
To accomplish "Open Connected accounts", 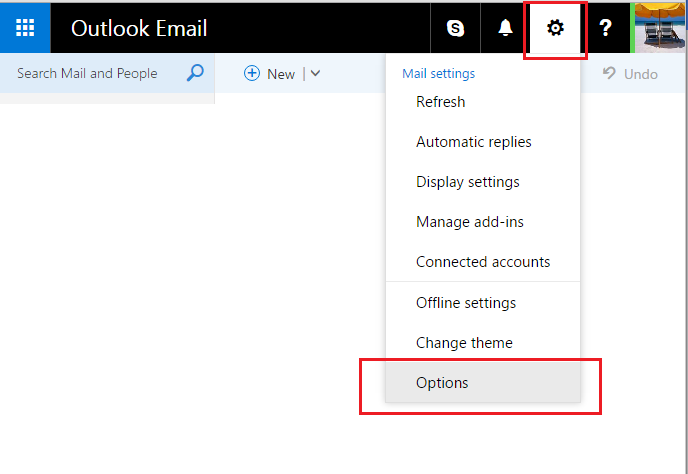I will [x=483, y=262].
